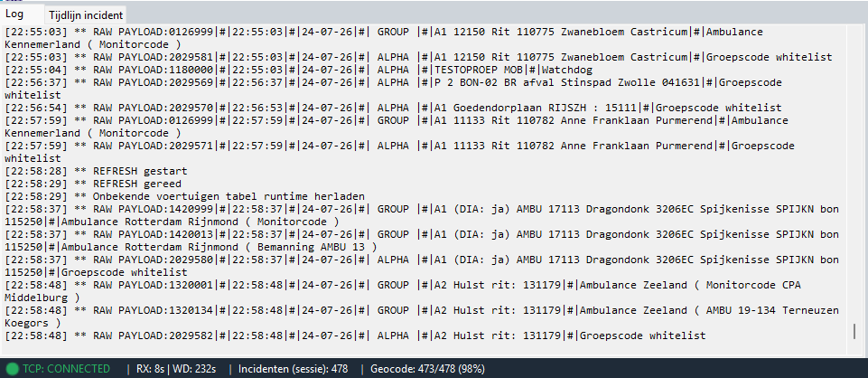Image resolution: width=868 pixels, height=378 pixels.
Task: Click the RX and WD timer status
Action: (175, 369)
